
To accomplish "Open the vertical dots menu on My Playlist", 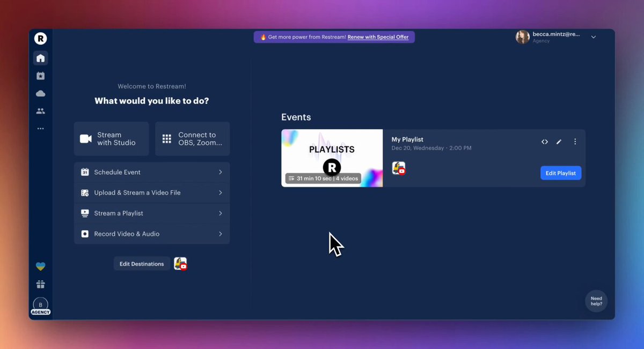I will pyautogui.click(x=575, y=142).
